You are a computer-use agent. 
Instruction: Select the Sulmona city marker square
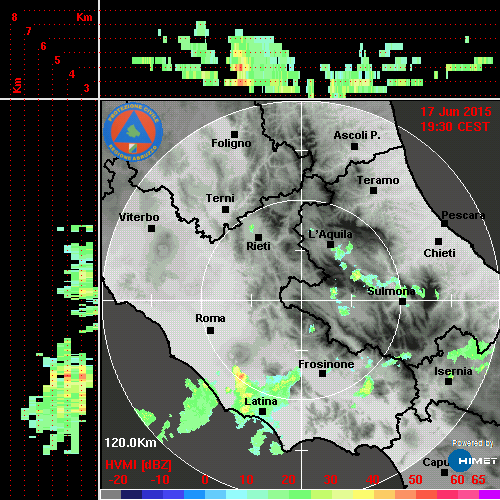(x=402, y=302)
